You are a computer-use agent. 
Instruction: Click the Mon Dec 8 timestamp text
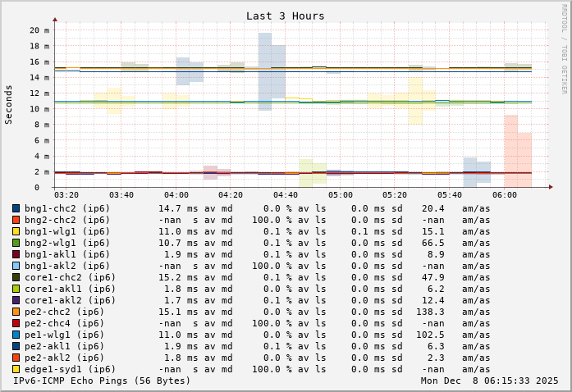click(x=489, y=381)
